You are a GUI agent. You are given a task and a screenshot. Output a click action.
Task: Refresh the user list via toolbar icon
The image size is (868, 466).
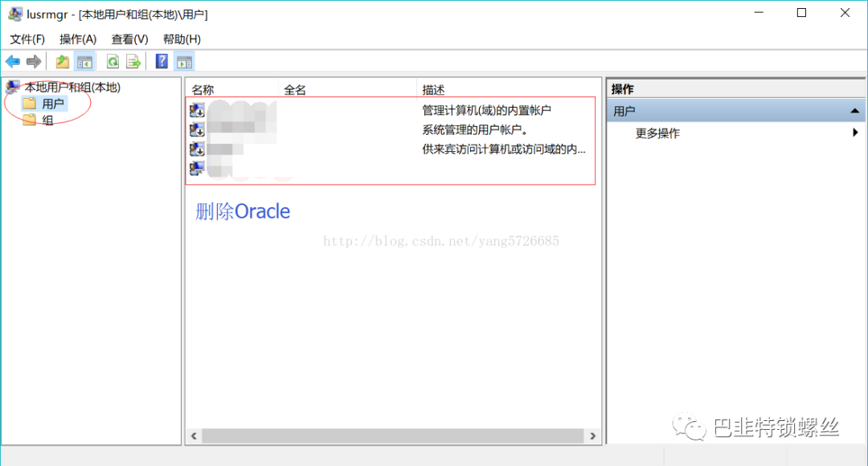[x=113, y=61]
